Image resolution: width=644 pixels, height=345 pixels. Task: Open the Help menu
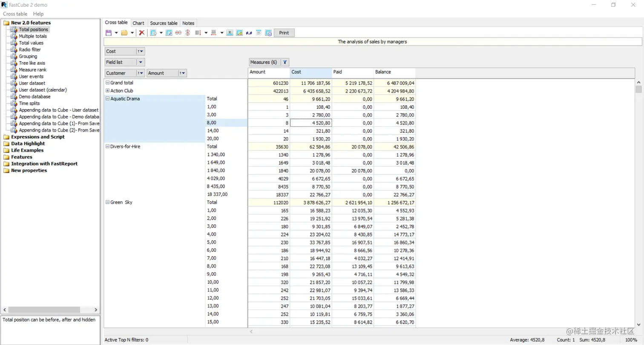click(x=38, y=14)
